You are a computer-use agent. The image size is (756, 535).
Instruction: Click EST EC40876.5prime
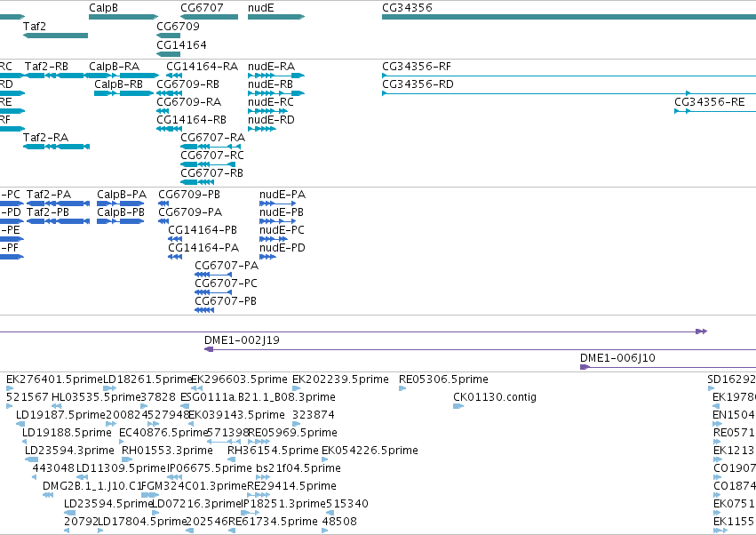click(x=163, y=433)
